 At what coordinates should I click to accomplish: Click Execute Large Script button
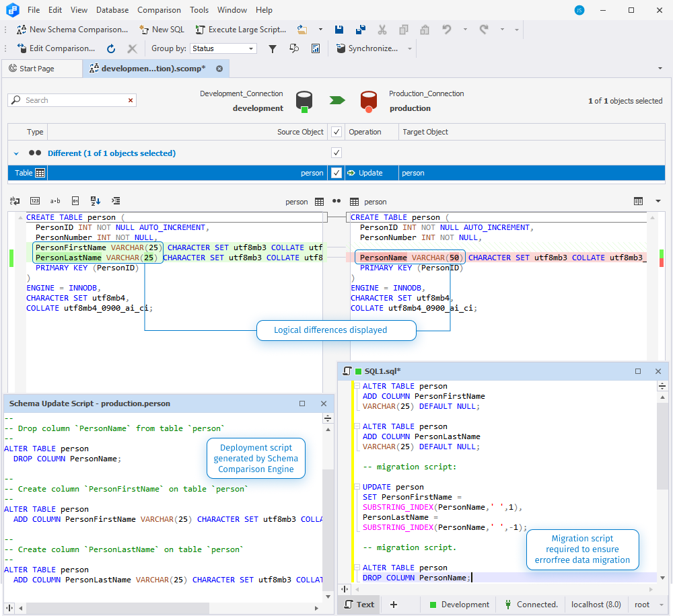[x=241, y=30]
